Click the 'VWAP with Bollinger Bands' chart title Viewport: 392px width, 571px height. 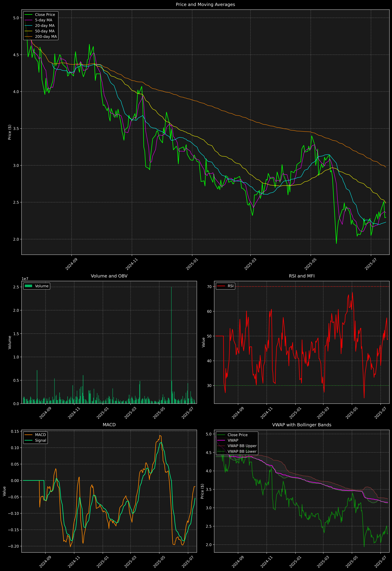coord(302,425)
